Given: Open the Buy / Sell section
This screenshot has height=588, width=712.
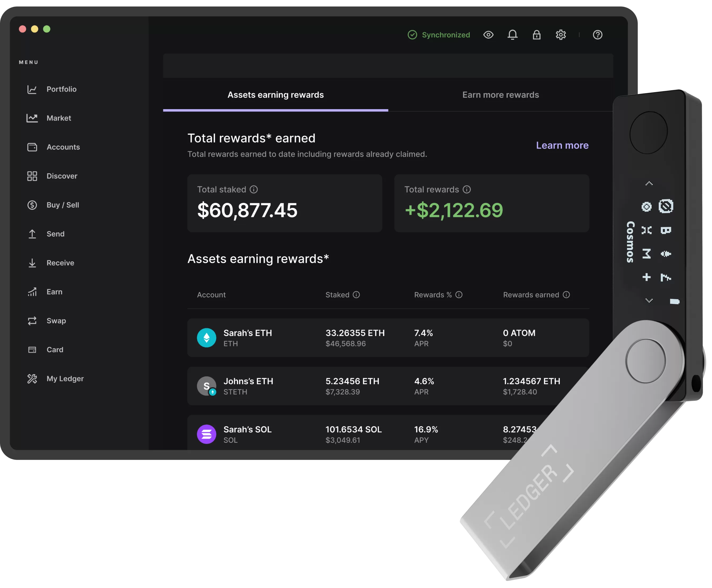Looking at the screenshot, I should tap(63, 205).
